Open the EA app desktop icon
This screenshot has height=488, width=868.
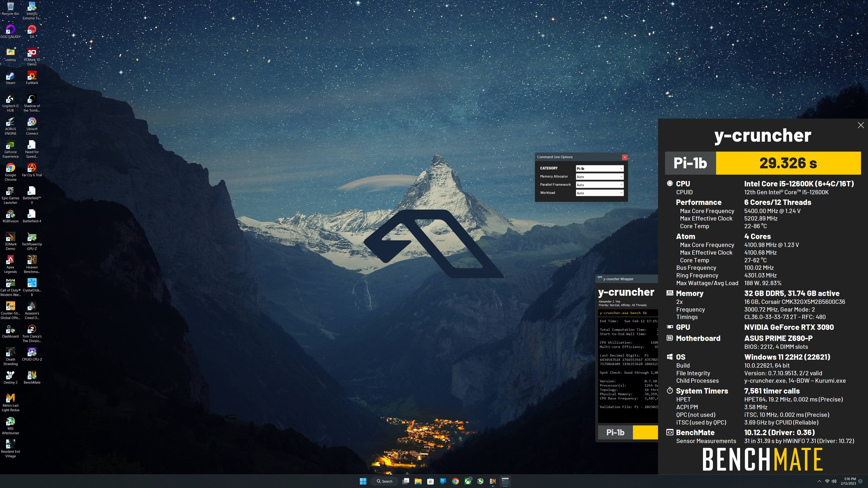(32, 32)
